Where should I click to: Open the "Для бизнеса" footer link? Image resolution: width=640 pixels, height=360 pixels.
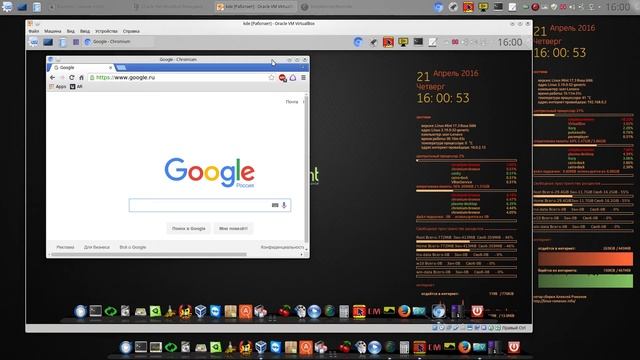coord(97,247)
